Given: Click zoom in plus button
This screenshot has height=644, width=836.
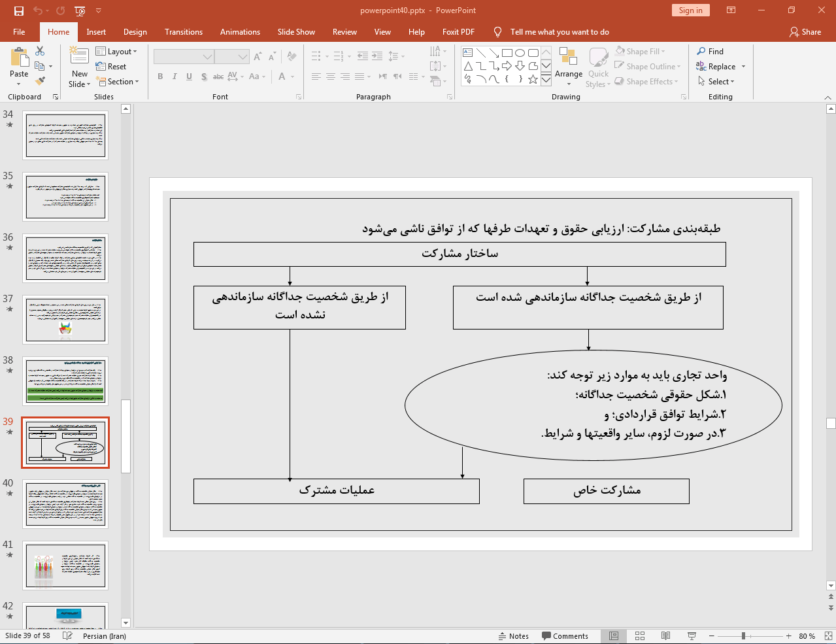Looking at the screenshot, I should [x=788, y=636].
